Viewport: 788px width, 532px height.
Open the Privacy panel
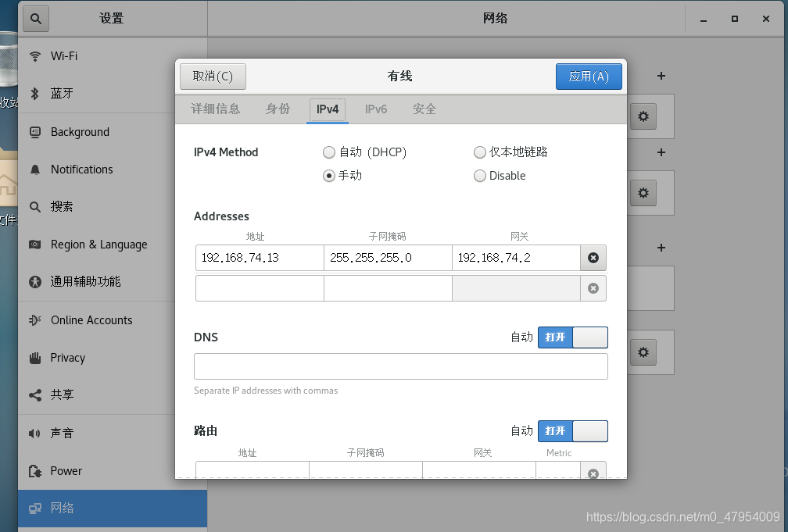click(x=113, y=358)
